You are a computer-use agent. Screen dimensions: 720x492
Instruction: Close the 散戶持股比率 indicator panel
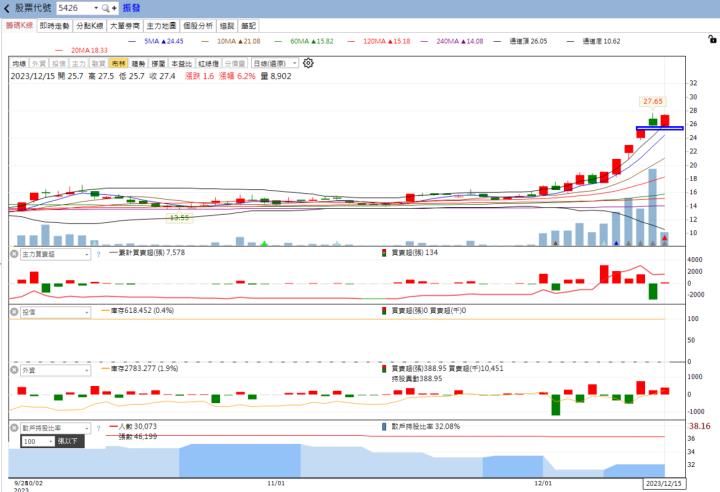tap(14, 428)
